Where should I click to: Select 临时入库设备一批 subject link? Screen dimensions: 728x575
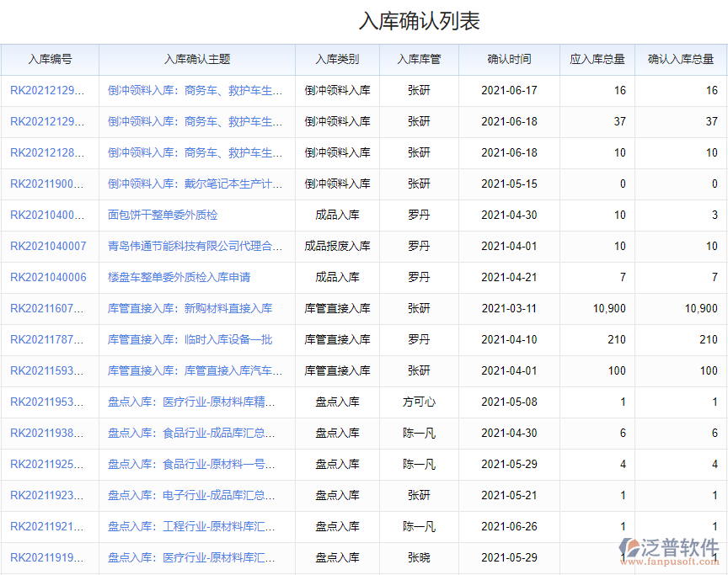pos(190,339)
